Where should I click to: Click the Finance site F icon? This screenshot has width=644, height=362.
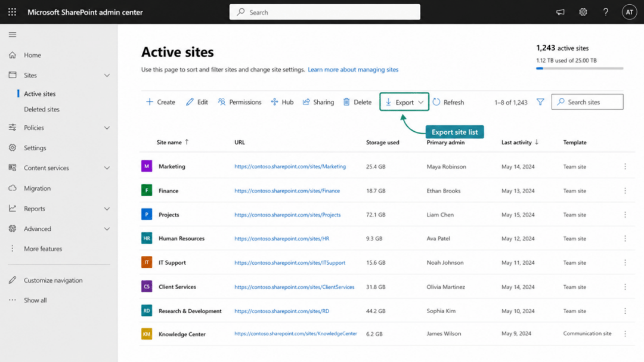(147, 190)
